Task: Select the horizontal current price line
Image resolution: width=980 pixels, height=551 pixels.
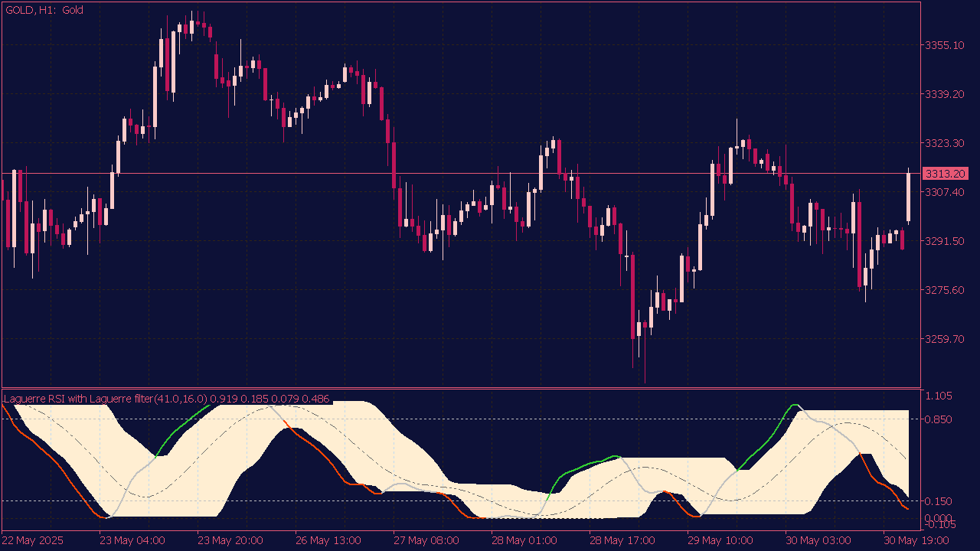Action: 459,174
